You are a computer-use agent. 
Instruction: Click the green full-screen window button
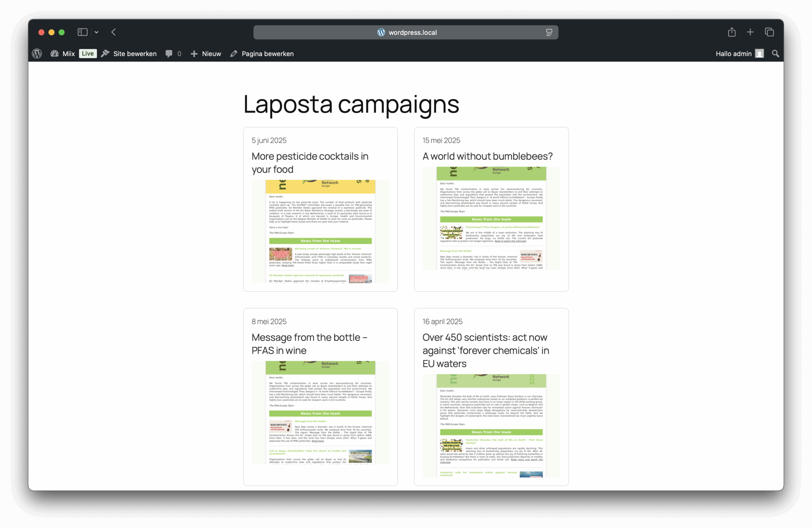click(x=62, y=32)
